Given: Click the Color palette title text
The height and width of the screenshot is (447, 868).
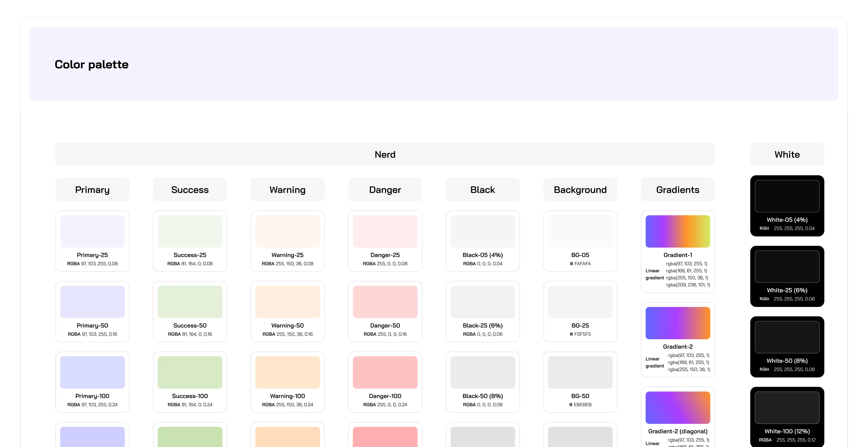Looking at the screenshot, I should tap(91, 64).
